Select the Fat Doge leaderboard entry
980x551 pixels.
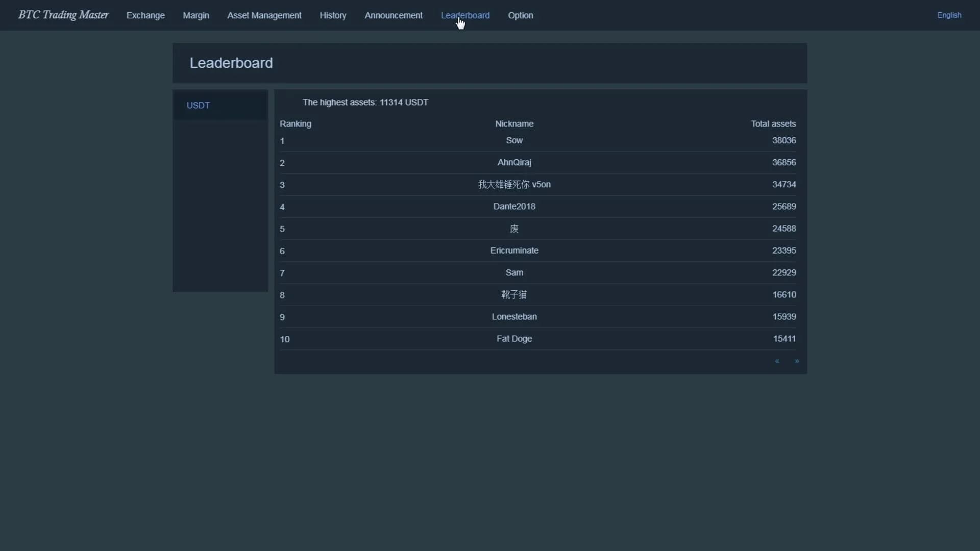(514, 338)
